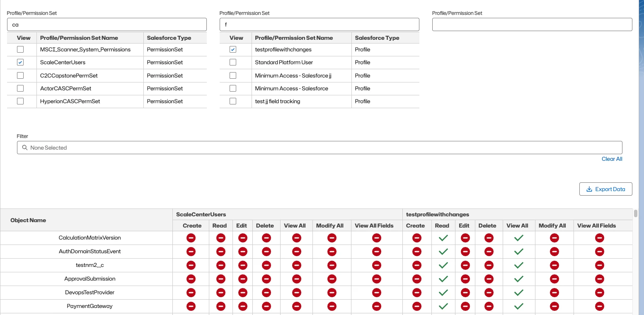
Task: Click CalculationMatrixVersion View All checkmark under testprofilewithchanges
Action: pyautogui.click(x=518, y=238)
